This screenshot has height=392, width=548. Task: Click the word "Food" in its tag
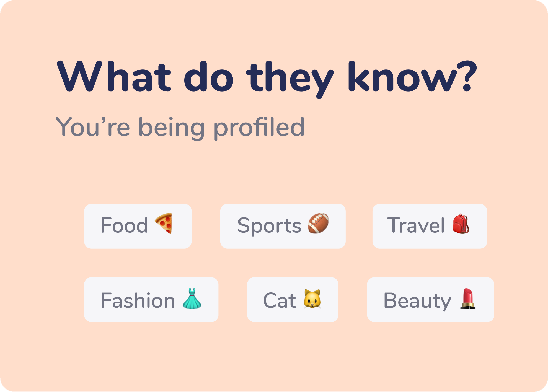tap(124, 225)
